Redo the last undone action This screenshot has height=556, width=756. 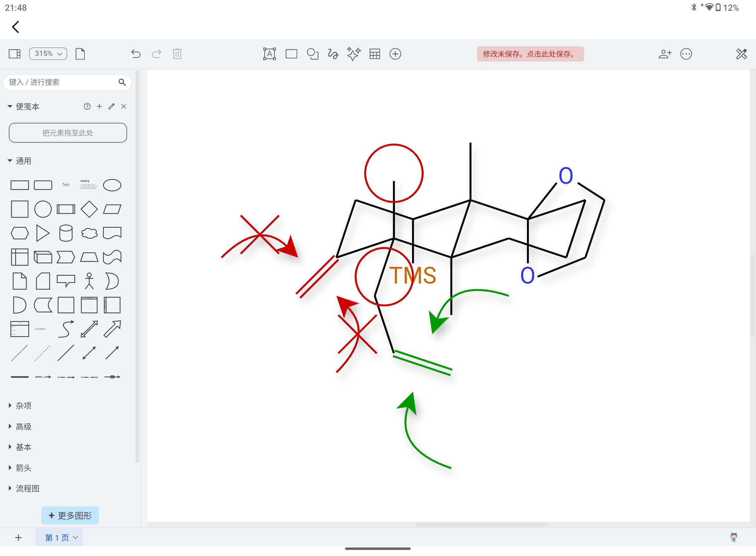(x=156, y=54)
